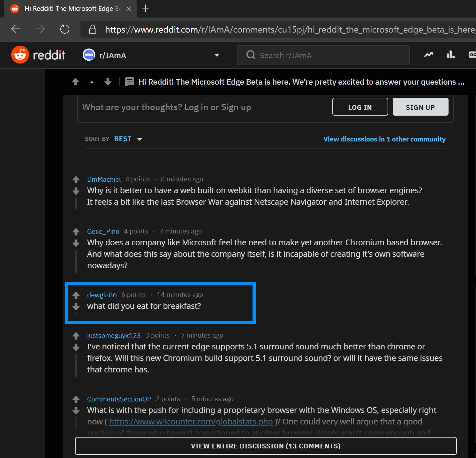476x458 pixels.
Task: Open the All bar chart icon
Action: [450, 55]
